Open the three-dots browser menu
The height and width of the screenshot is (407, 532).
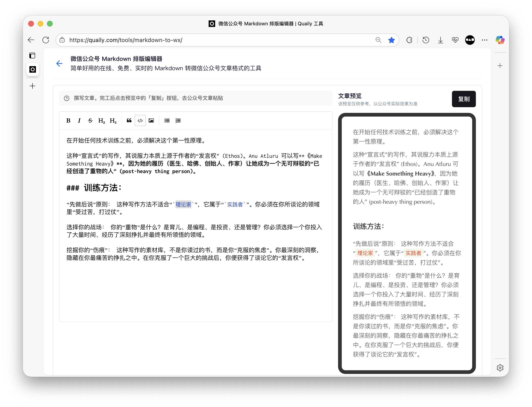coord(484,40)
